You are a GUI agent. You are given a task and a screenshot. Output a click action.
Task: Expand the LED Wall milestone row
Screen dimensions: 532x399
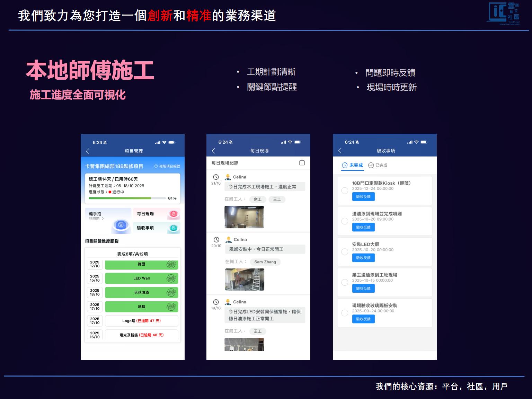pos(141,278)
